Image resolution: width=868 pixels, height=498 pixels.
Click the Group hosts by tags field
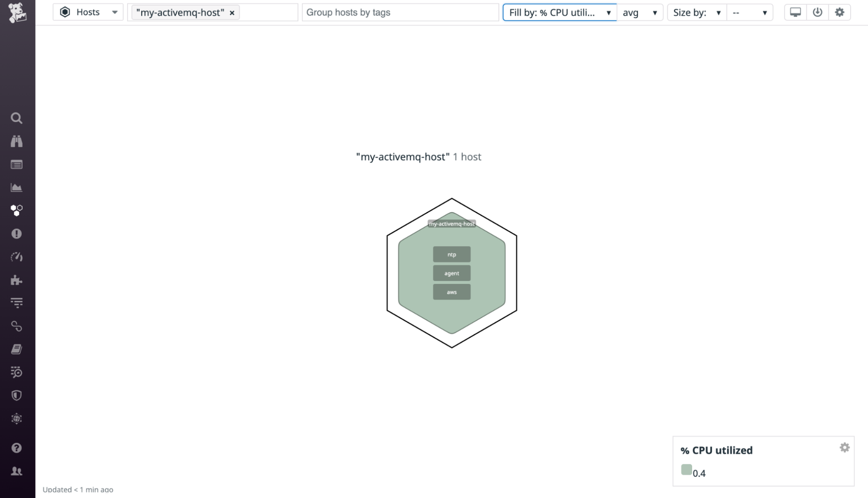399,12
